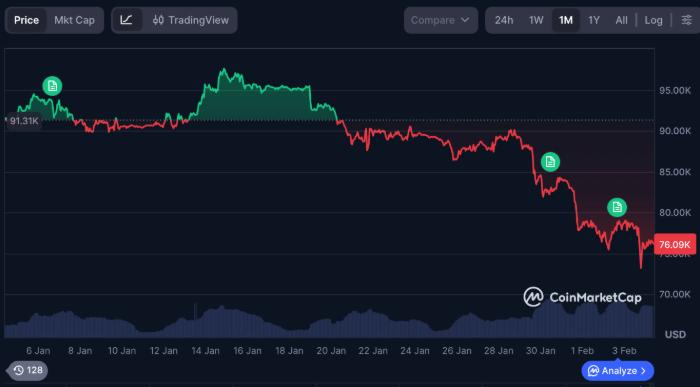Viewport: 700px width, 387px height.
Task: Click the 16 Jan date label
Action: [x=247, y=351]
